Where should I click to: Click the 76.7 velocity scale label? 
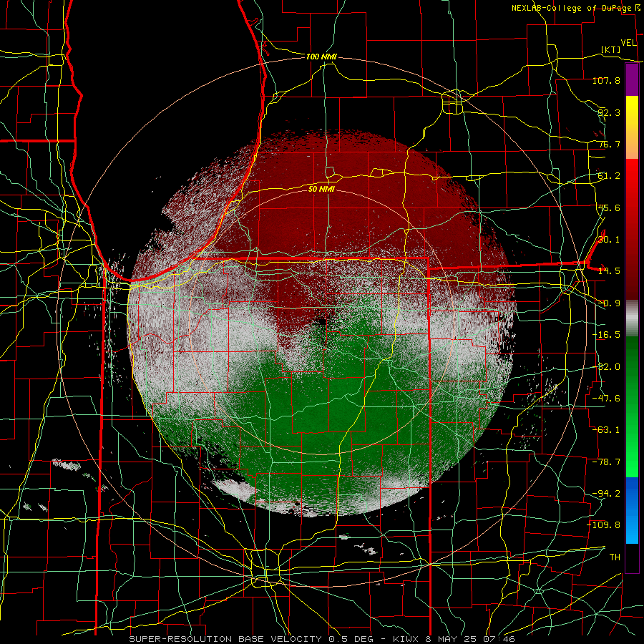(x=609, y=144)
